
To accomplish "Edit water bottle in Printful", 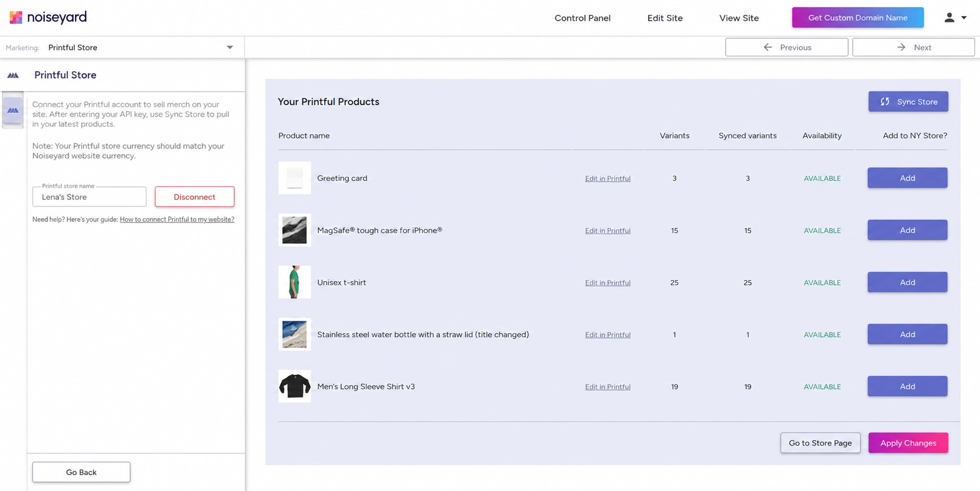I will coord(608,334).
